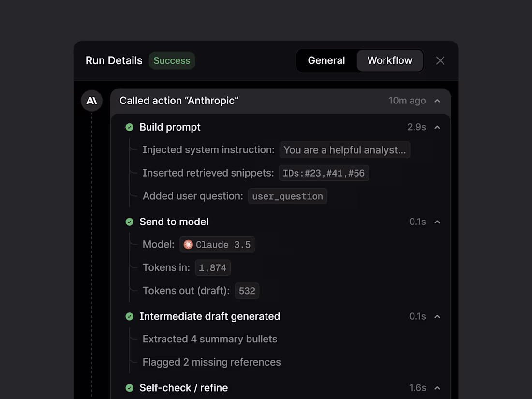532x399 pixels.
Task: Click the green check beside Intermediate draft generated
Action: [x=129, y=316]
